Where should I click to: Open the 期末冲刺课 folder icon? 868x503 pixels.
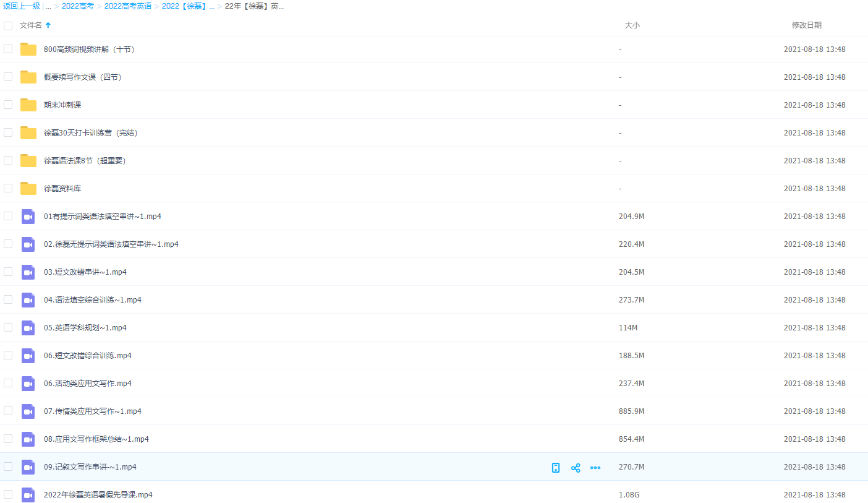(x=28, y=105)
